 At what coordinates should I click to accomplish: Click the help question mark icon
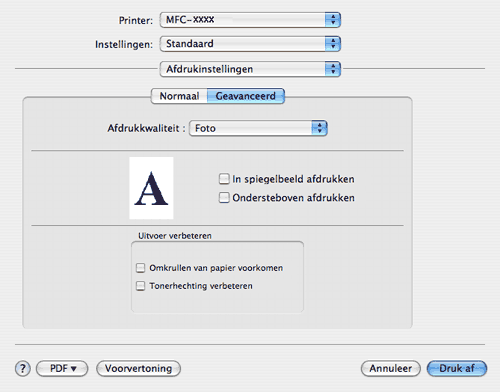[x=23, y=368]
